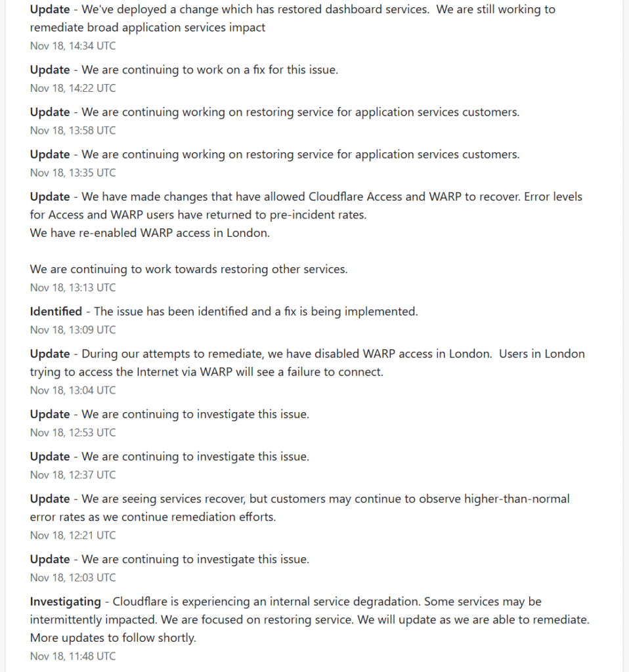Click the bold "Identified" status label

[56, 311]
